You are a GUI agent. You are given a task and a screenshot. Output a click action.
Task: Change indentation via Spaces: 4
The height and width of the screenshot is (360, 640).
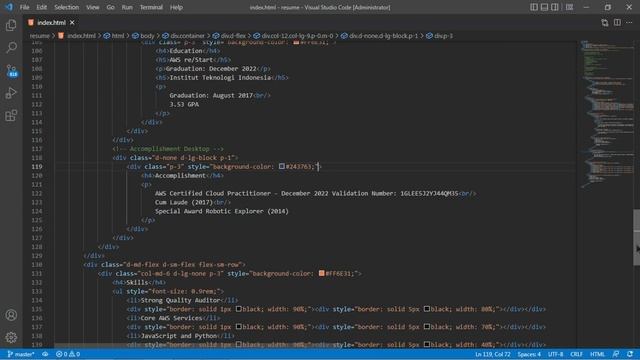[x=529, y=354]
